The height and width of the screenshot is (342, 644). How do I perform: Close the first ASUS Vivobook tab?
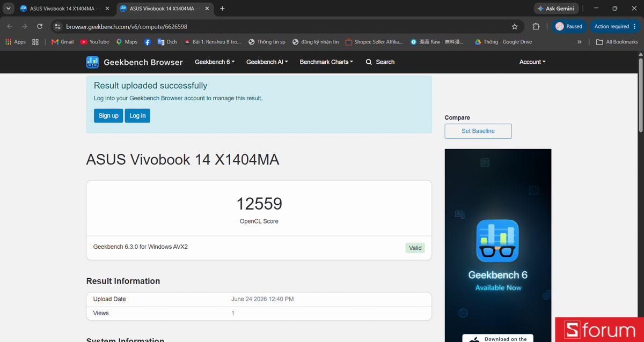pyautogui.click(x=107, y=9)
